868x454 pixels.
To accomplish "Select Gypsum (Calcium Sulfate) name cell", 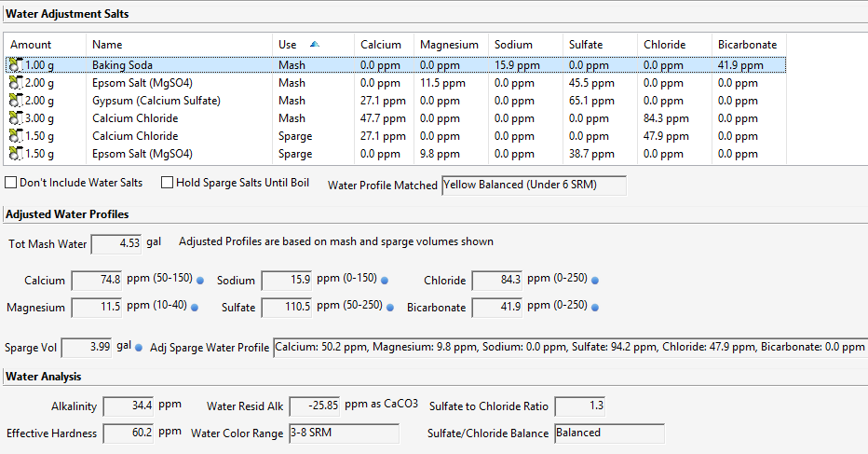I will click(x=156, y=101).
